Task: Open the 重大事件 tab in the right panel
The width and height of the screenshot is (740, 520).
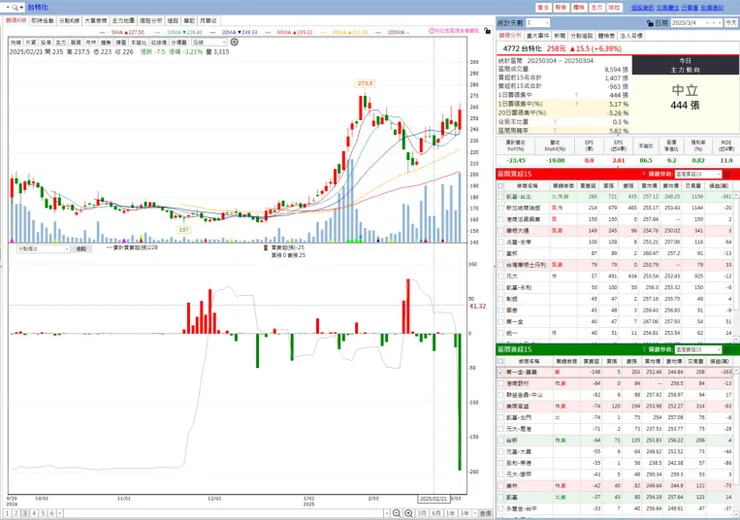Action: coord(538,36)
